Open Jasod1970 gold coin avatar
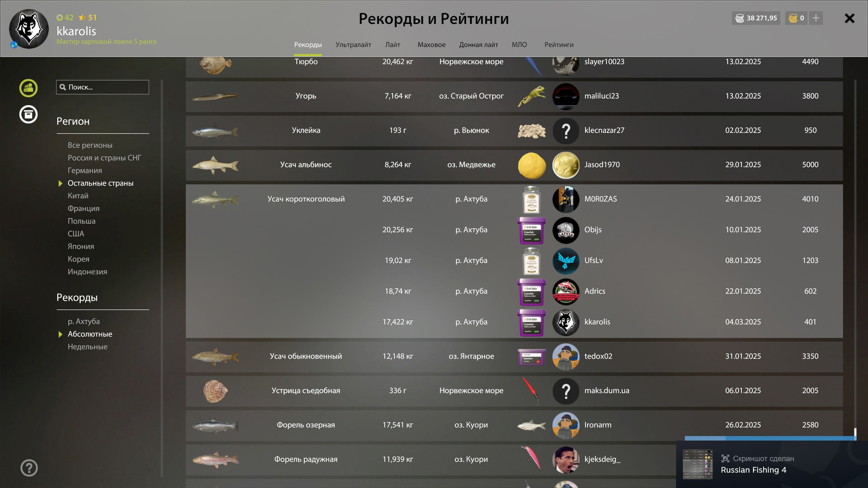This screenshot has width=868, height=488. [x=566, y=165]
